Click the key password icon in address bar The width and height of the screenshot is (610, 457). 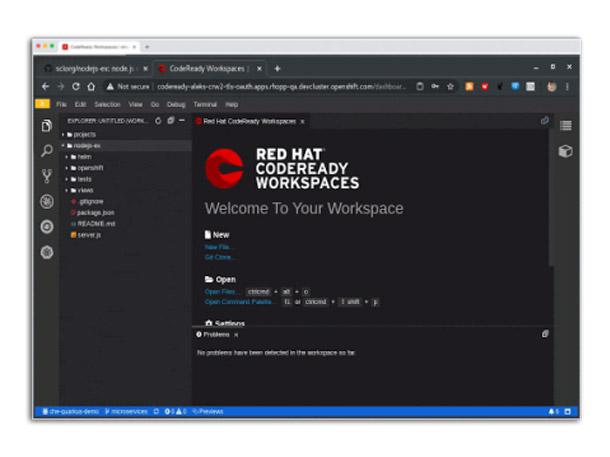tap(435, 86)
